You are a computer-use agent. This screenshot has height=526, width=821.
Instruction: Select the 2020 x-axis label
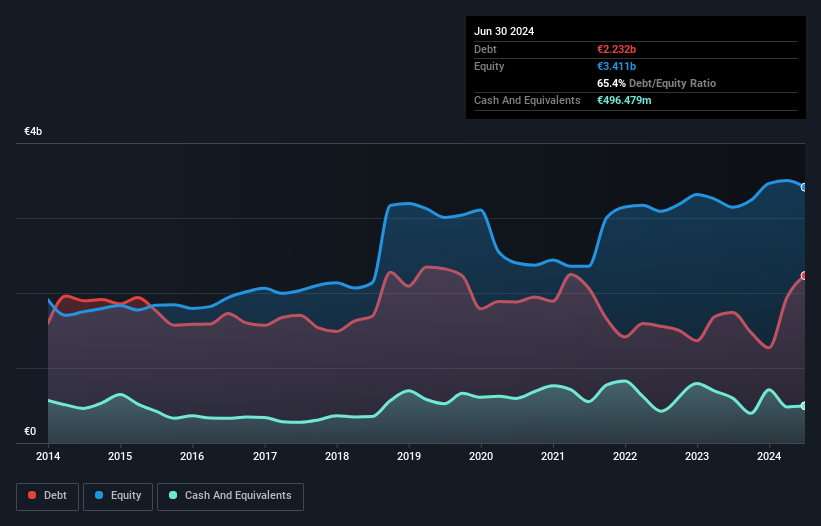click(481, 456)
